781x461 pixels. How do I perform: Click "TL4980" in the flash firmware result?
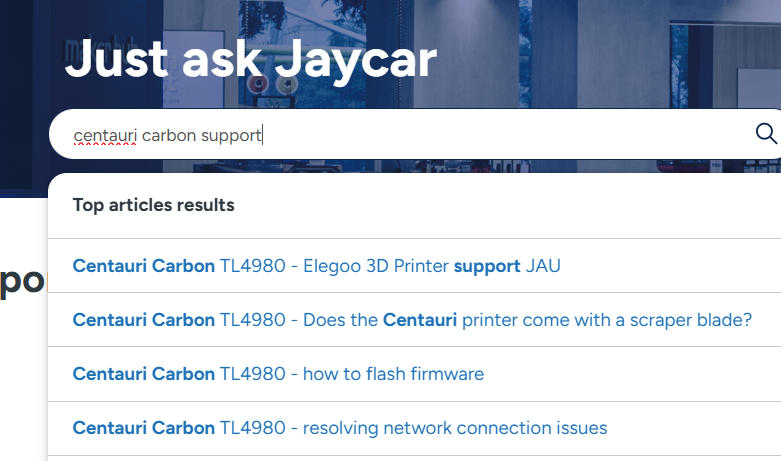[253, 374]
